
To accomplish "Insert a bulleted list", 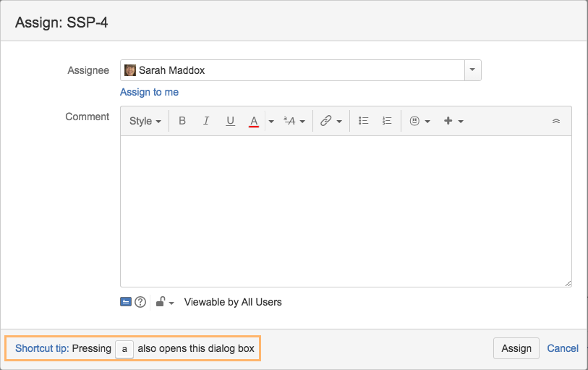I will point(364,121).
